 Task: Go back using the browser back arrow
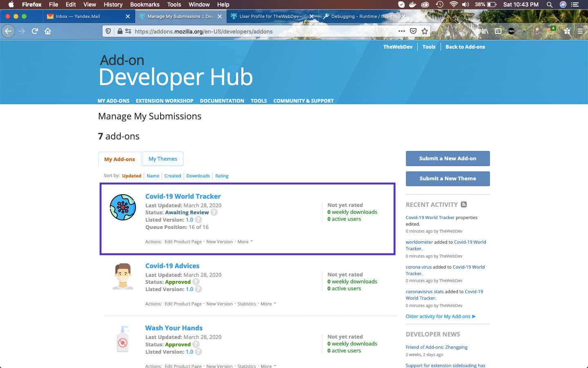[8, 31]
